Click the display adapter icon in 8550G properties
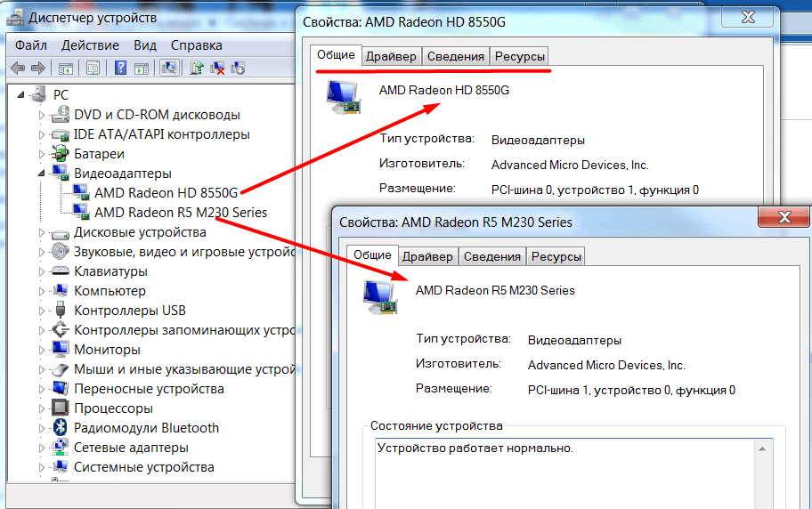 pos(344,98)
